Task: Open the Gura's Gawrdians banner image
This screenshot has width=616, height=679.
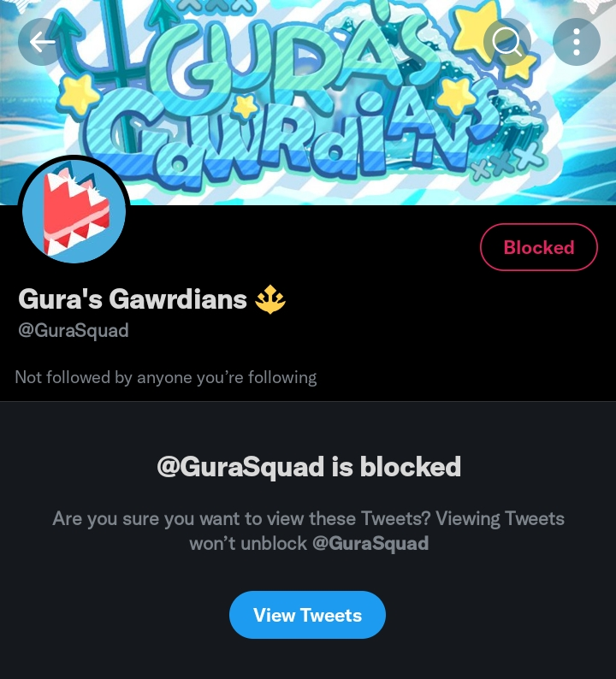Action: pos(308,103)
